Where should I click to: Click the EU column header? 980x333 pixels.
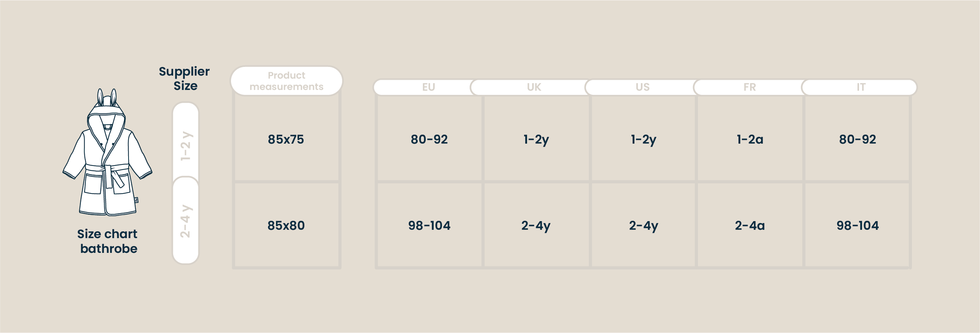pos(428,87)
